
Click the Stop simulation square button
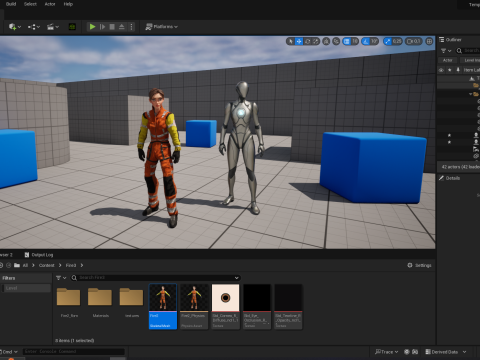pos(112,27)
